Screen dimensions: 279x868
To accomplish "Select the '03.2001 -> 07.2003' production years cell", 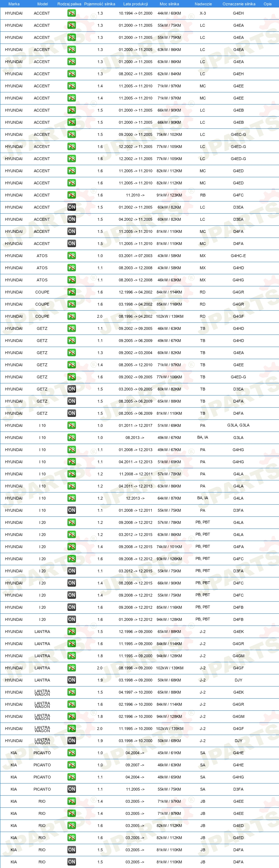I will point(136,256).
